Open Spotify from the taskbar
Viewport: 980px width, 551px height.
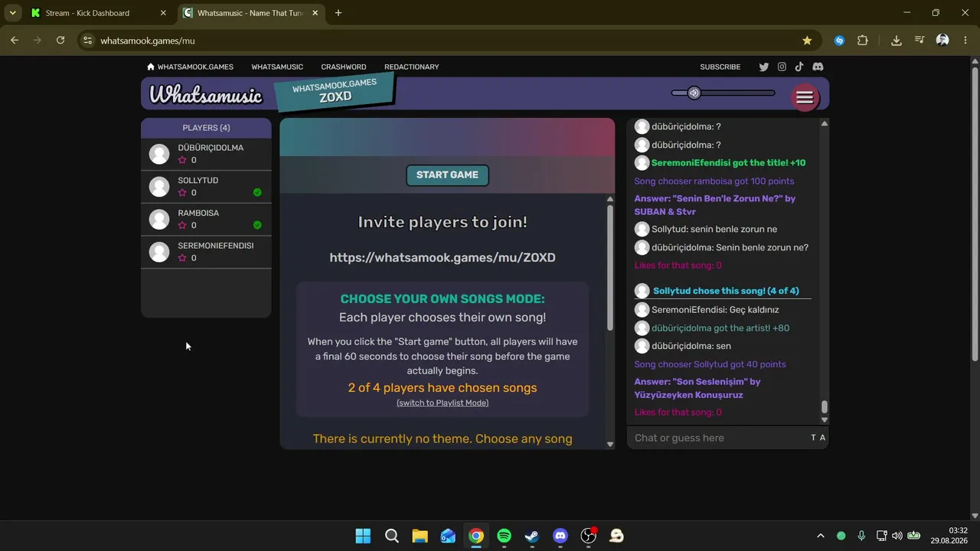tap(504, 536)
